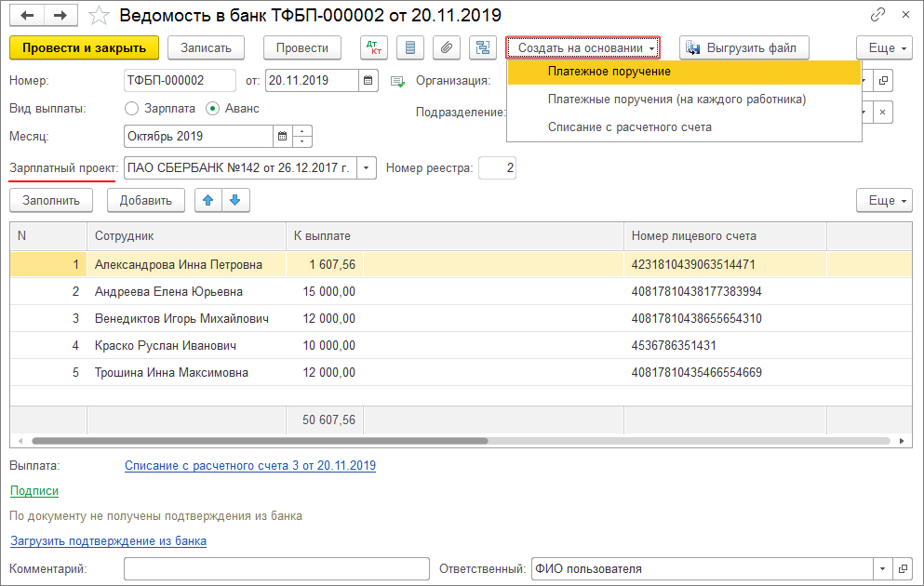Open top Еще menu
The image size is (924, 586).
coord(885,47)
